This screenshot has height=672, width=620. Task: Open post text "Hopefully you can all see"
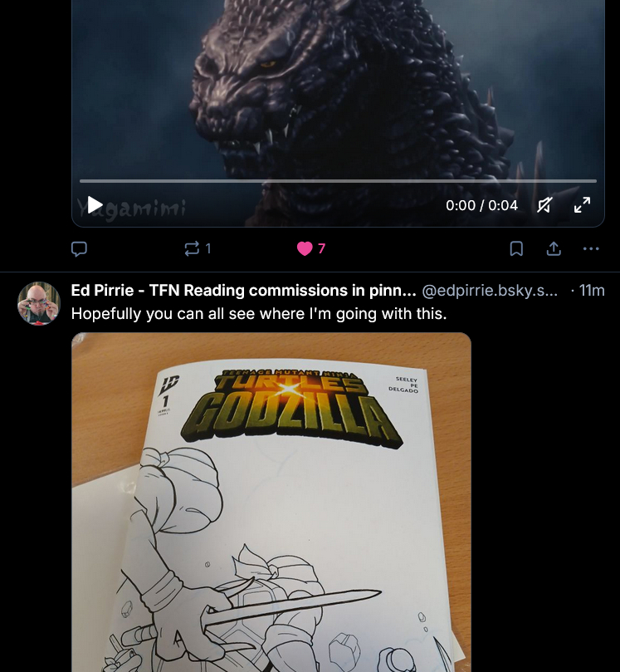259,314
